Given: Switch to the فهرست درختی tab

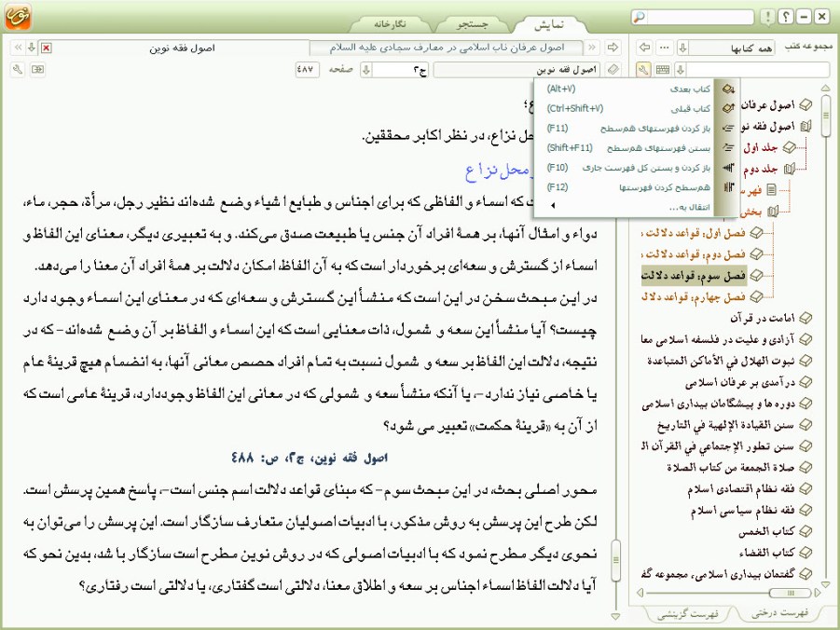Looking at the screenshot, I should click(x=779, y=613).
